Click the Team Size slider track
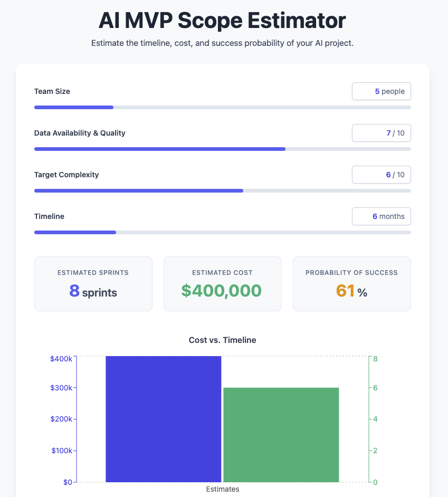 click(x=222, y=107)
